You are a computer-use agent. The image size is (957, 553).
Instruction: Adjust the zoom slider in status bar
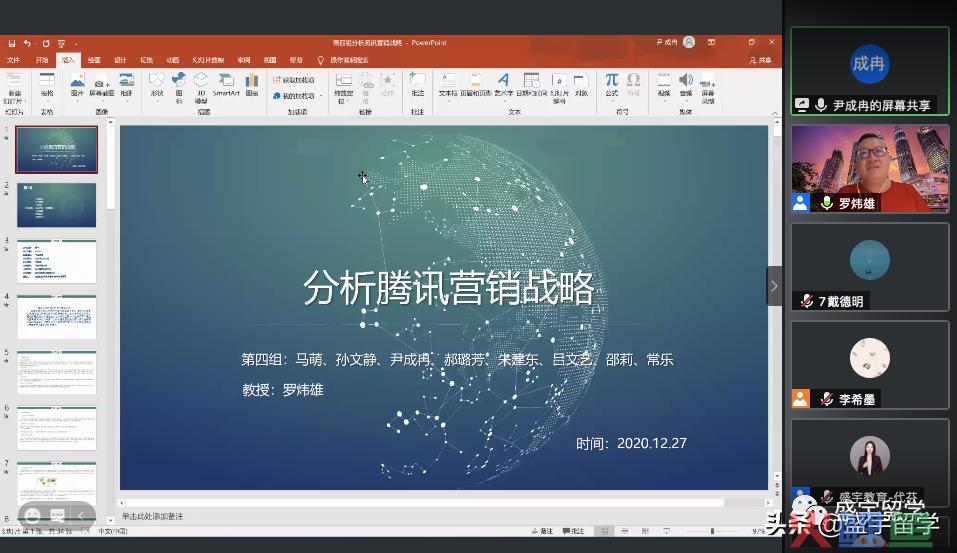click(712, 531)
